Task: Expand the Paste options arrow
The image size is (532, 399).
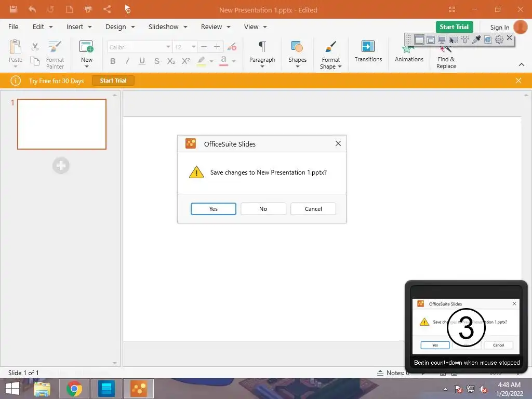Action: [x=15, y=66]
